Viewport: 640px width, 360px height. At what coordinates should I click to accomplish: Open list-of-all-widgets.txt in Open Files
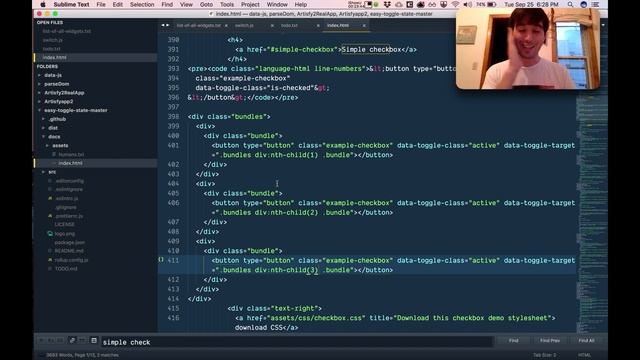pos(67,31)
